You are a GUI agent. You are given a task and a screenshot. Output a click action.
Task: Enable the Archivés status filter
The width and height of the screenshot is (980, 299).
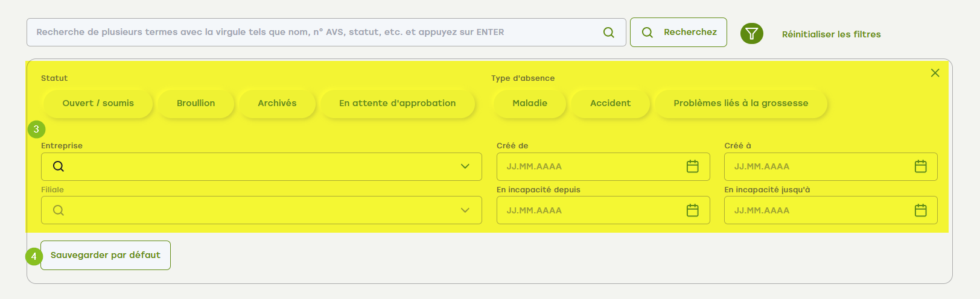(x=277, y=103)
